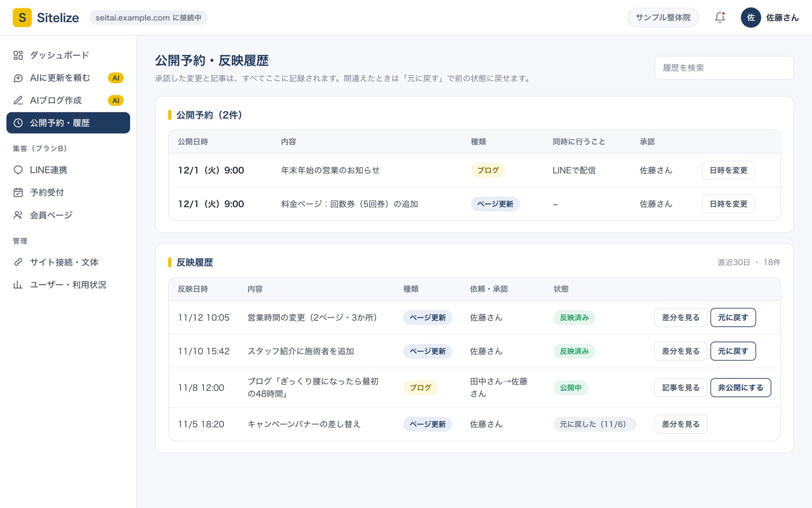Viewport: 812px width, 508px height.
Task: Click the 直近30日・18件 label
Action: tap(749, 263)
